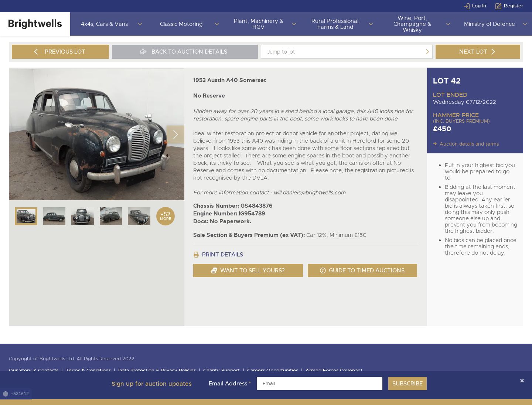Click Want to Sell Yours button
The image size is (532, 405).
248,270
